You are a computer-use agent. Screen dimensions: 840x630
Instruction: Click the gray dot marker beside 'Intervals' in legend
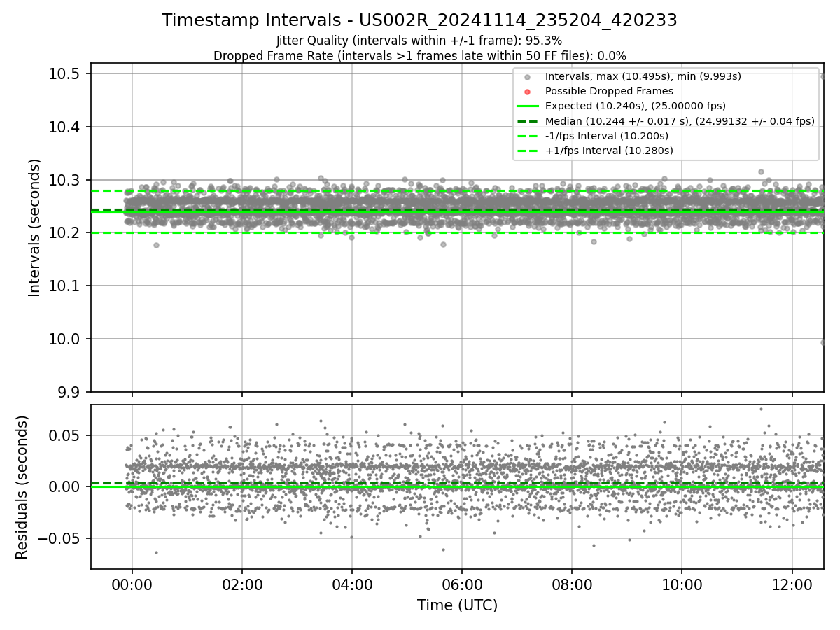[528, 77]
